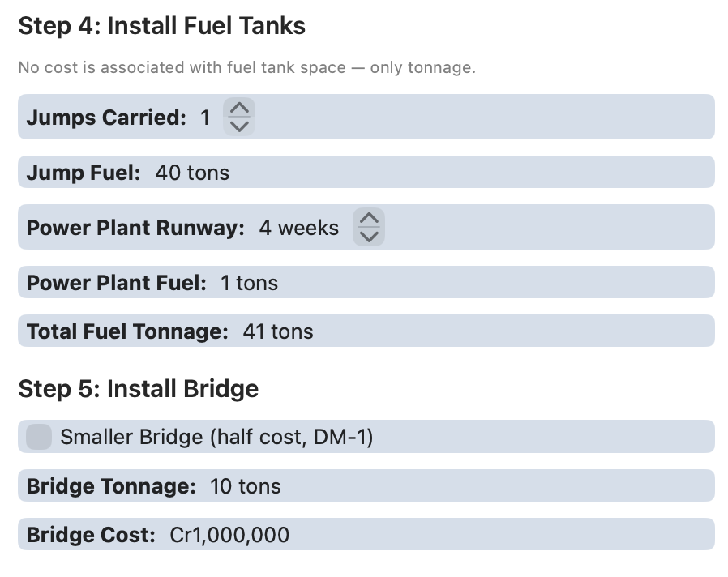Click the Total Fuel Tonnage label
Viewport: 728px width, 577px height.
[127, 331]
